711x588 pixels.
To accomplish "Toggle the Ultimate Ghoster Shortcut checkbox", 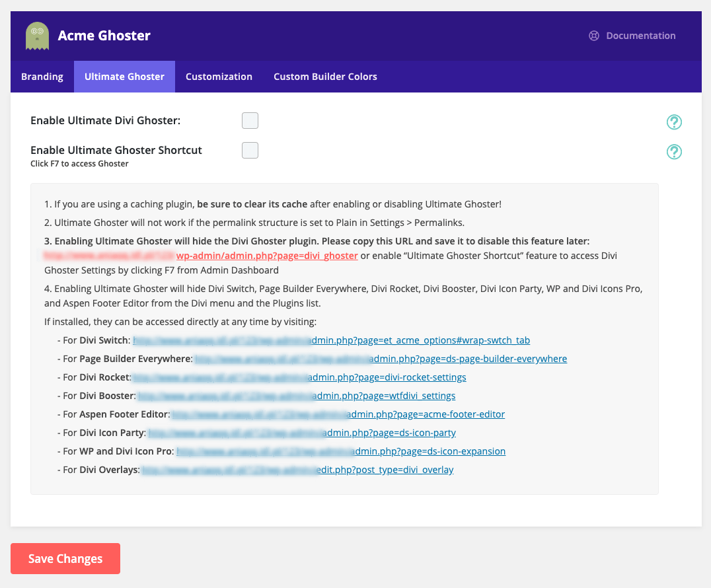I will 250,150.
